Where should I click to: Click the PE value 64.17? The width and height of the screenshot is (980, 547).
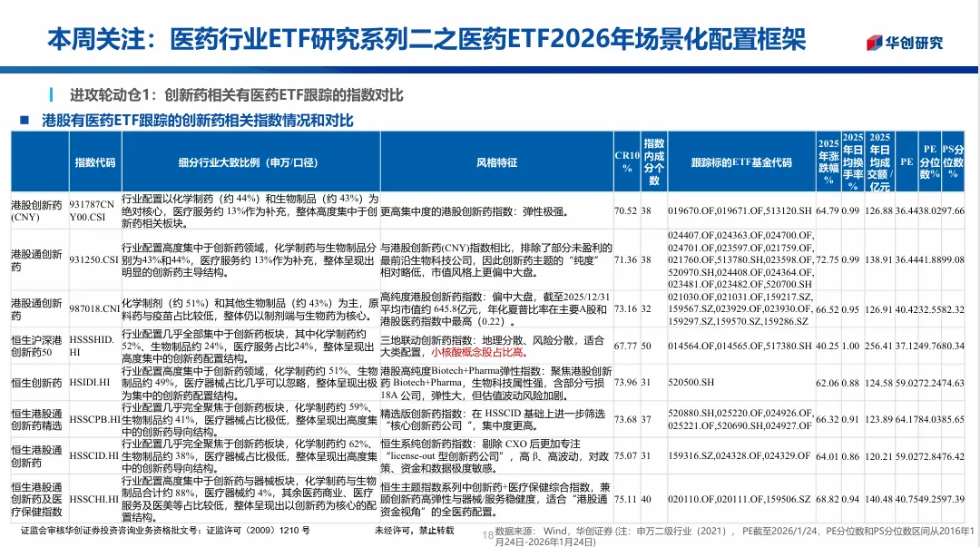(x=906, y=419)
